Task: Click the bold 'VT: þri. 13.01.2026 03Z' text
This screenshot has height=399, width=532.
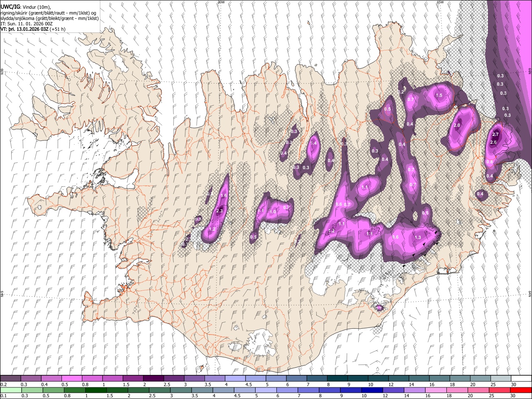Action: (25, 30)
